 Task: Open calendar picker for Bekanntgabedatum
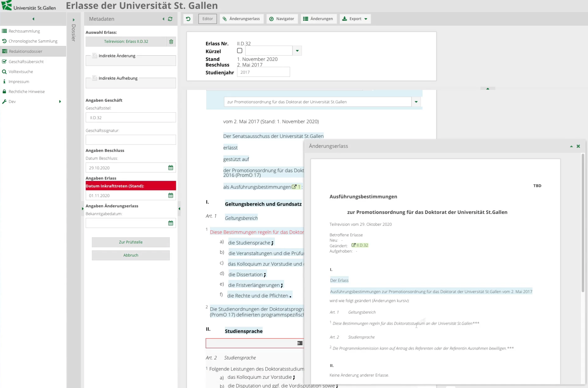pyautogui.click(x=171, y=223)
